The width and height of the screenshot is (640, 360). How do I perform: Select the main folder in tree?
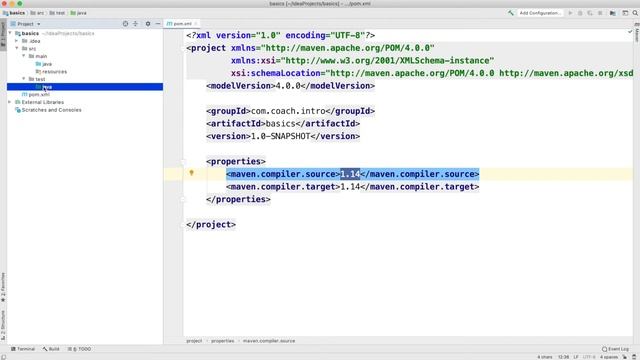[38, 56]
